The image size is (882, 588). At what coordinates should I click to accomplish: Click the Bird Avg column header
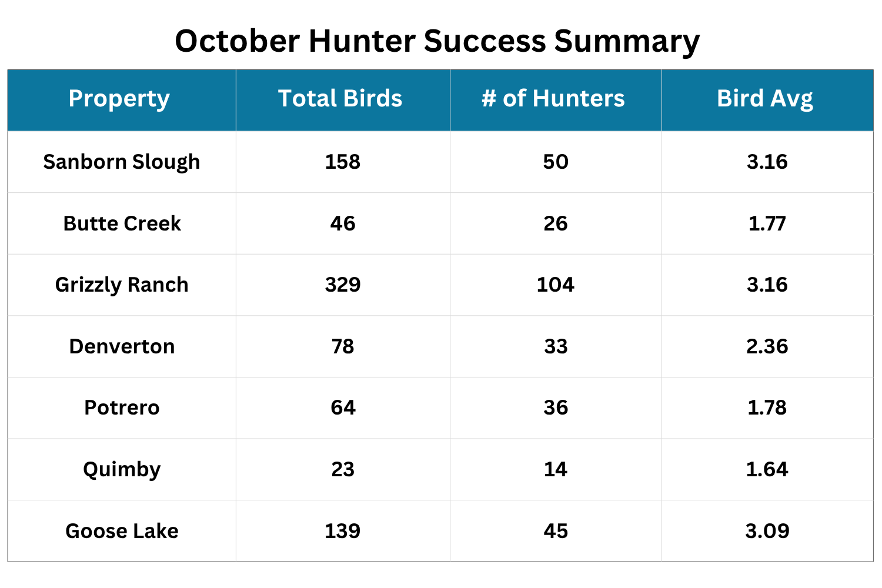coord(765,99)
